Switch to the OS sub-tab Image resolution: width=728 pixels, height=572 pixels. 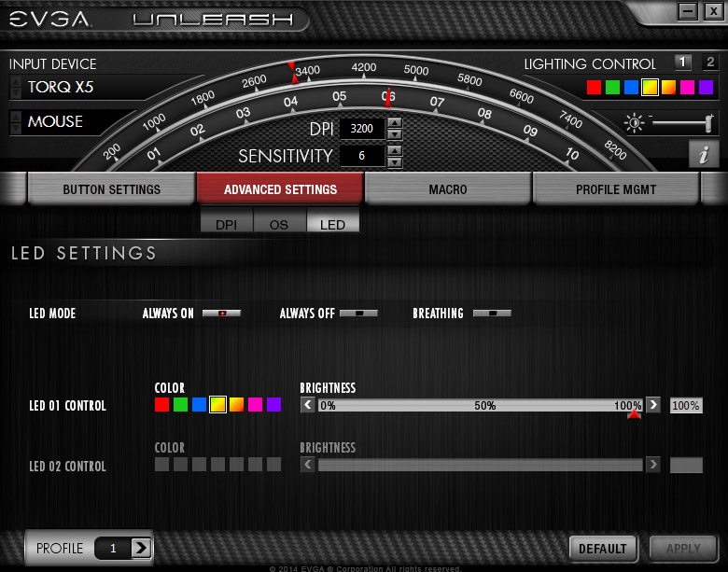coord(279,221)
